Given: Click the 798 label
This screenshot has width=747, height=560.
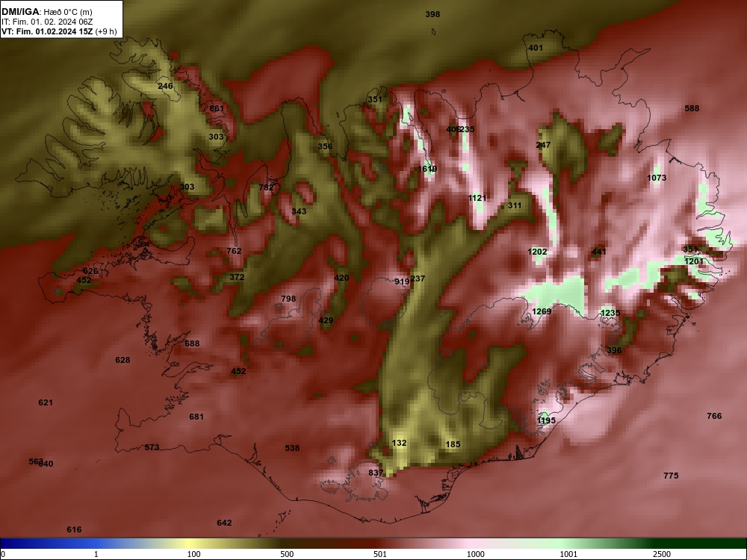Looking at the screenshot, I should 288,299.
